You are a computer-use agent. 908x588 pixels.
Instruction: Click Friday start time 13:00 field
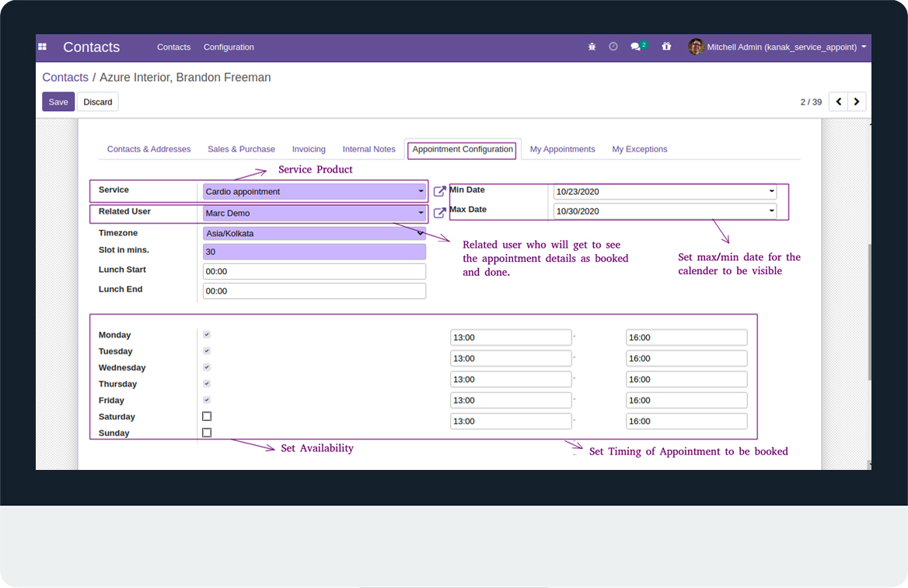click(512, 421)
